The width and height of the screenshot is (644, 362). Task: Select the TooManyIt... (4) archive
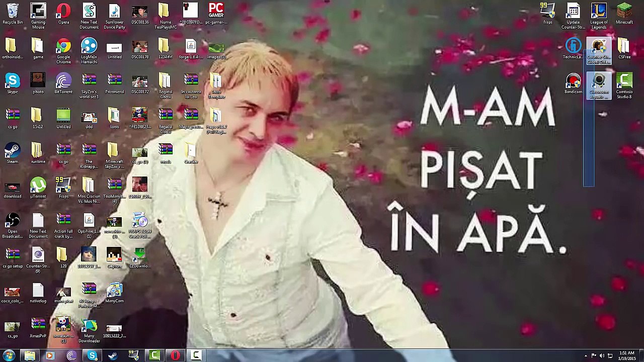(x=114, y=191)
